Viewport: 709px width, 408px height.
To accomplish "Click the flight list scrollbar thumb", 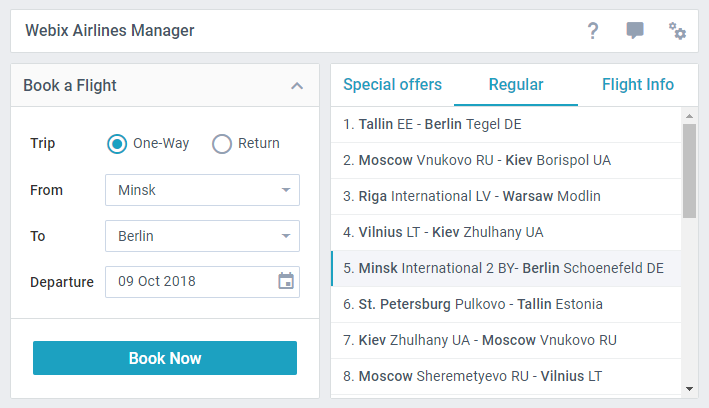I will [689, 171].
